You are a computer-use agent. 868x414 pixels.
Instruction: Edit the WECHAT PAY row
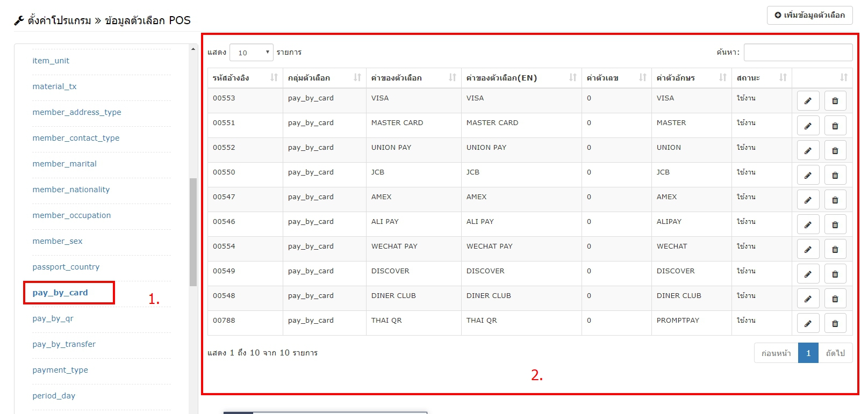[808, 249]
